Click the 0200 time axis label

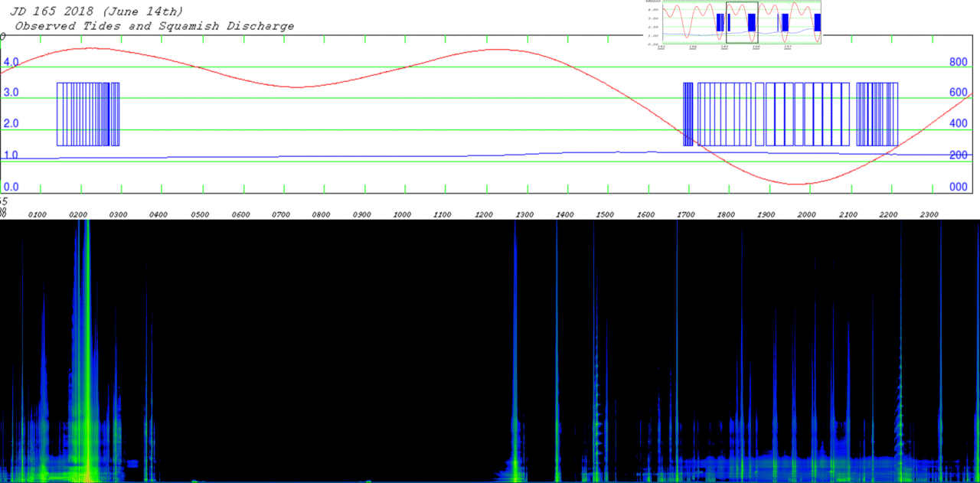pyautogui.click(x=78, y=215)
